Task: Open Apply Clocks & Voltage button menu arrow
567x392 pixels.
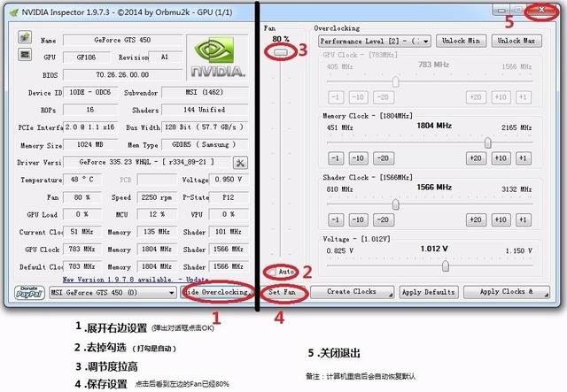Action: pos(546,296)
